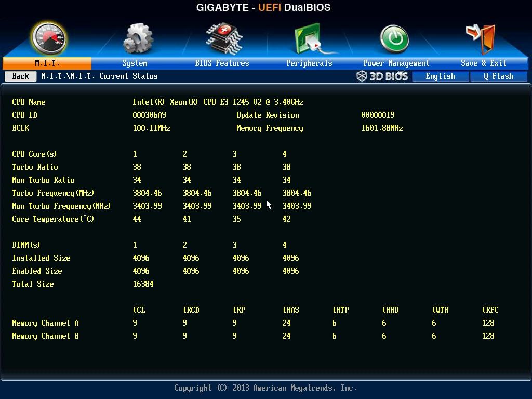Click the Total Size label
Image resolution: width=532 pixels, height=399 pixels.
[33, 284]
